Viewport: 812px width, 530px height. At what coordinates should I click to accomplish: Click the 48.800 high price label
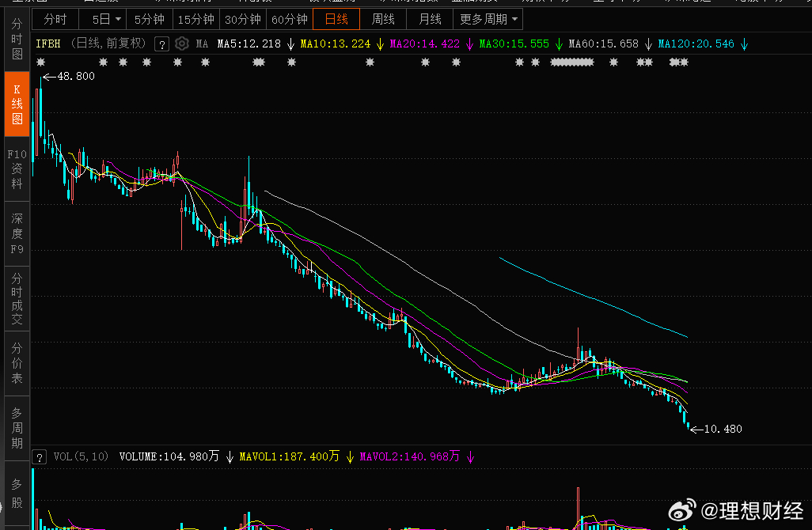click(x=76, y=77)
